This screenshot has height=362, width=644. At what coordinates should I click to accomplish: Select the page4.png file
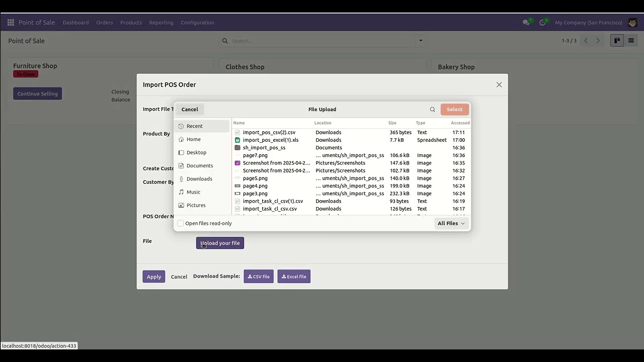click(351, 186)
